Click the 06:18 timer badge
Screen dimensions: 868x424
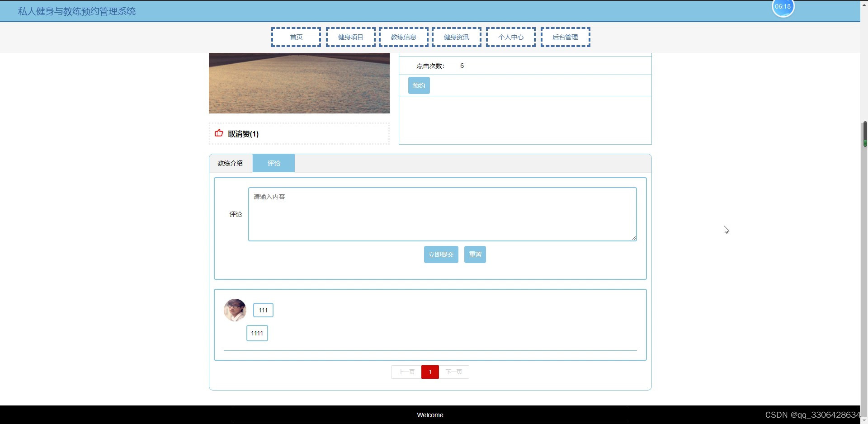click(783, 7)
